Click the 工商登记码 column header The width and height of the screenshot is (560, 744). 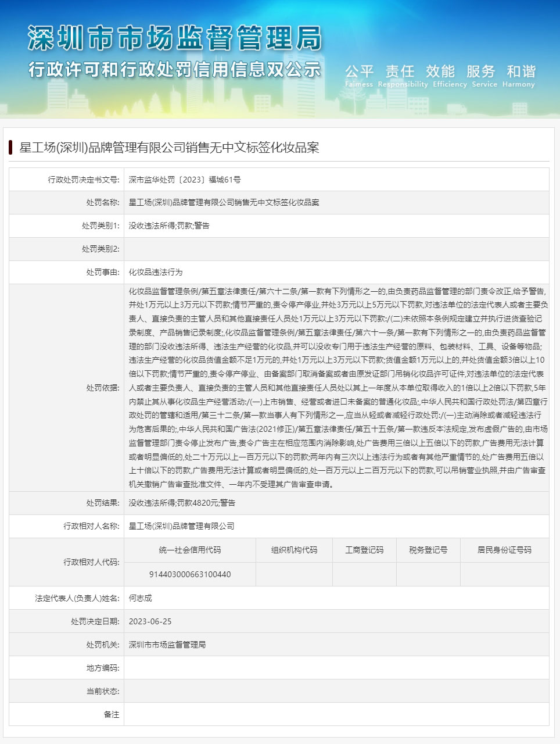tap(364, 550)
